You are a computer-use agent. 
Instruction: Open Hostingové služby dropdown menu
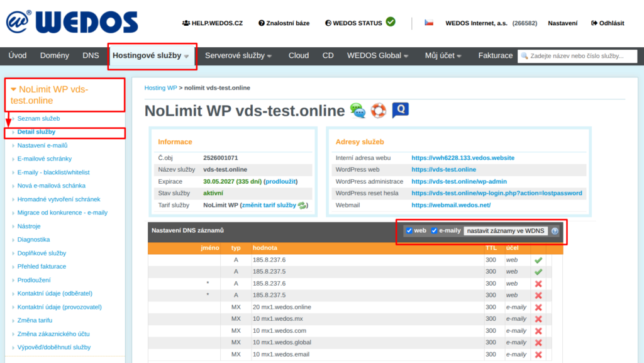click(151, 55)
